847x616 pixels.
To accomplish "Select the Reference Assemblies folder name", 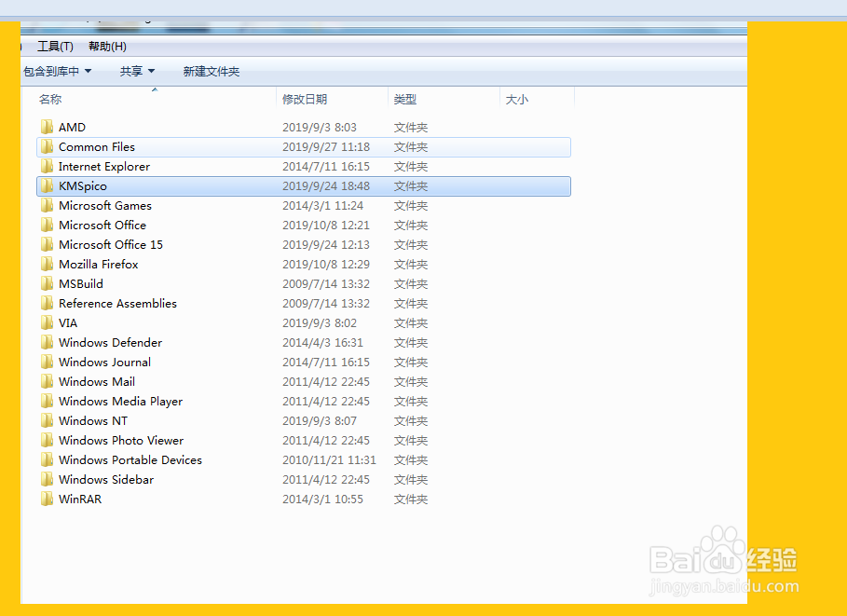I will [x=117, y=303].
